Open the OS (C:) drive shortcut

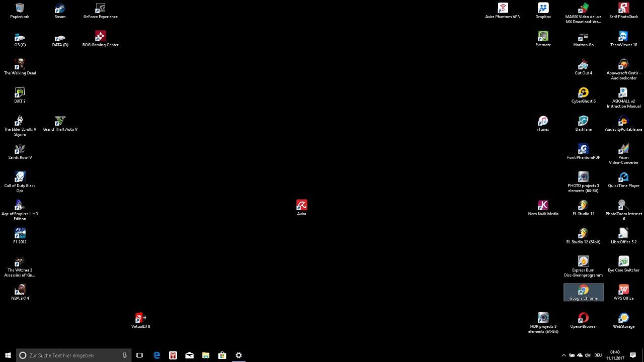tap(20, 39)
